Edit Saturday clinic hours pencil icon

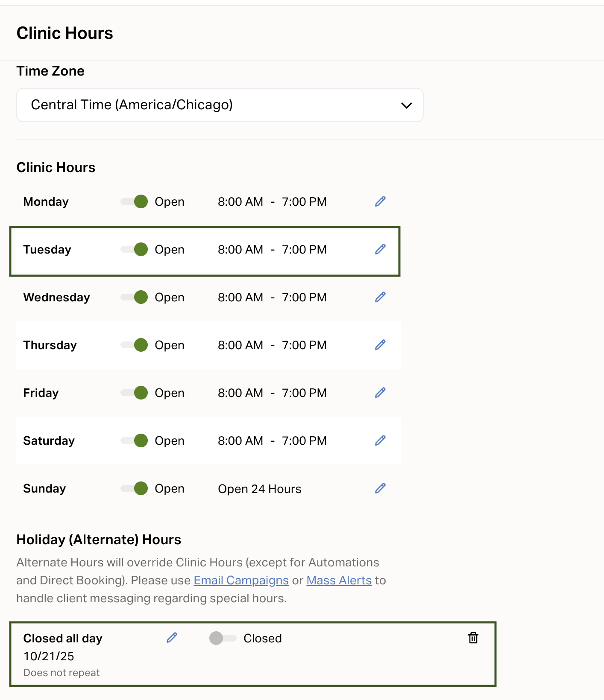380,440
